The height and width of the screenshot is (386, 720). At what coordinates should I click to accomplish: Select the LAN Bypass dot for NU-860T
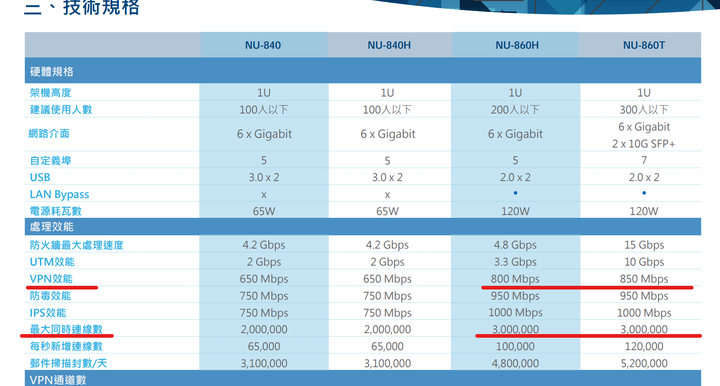coord(644,193)
